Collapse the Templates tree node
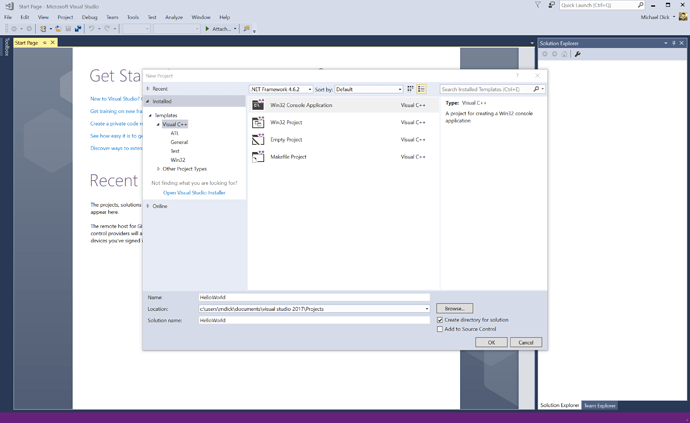Image resolution: width=690 pixels, height=423 pixels. click(150, 115)
